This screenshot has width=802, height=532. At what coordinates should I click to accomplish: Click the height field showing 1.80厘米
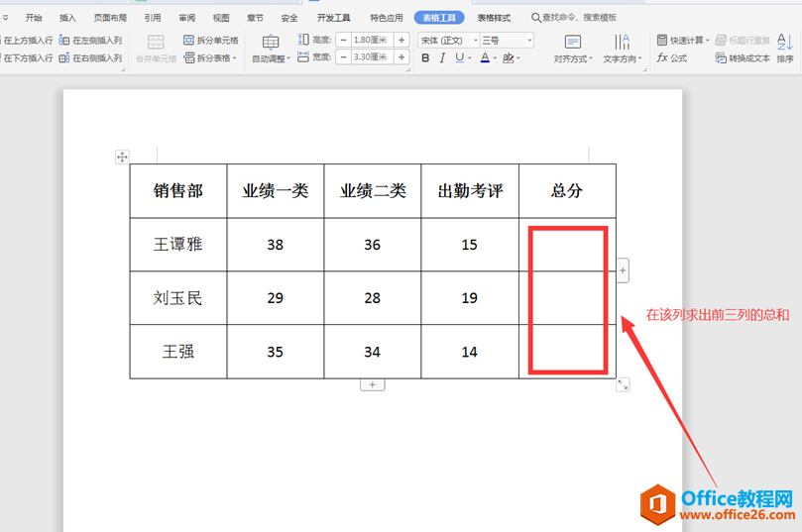tap(373, 40)
